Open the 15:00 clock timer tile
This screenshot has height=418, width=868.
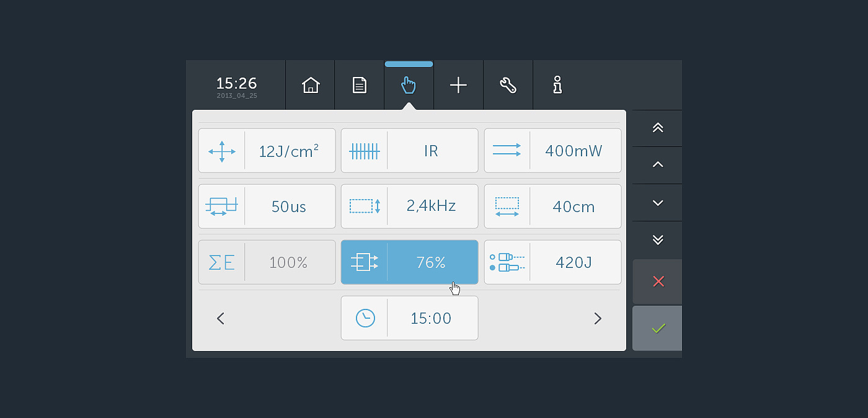[x=409, y=318]
